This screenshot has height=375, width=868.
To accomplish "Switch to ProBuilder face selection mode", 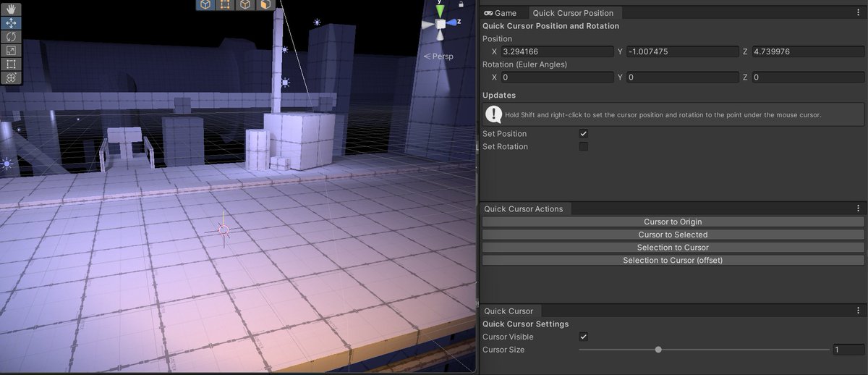I will 265,5.
